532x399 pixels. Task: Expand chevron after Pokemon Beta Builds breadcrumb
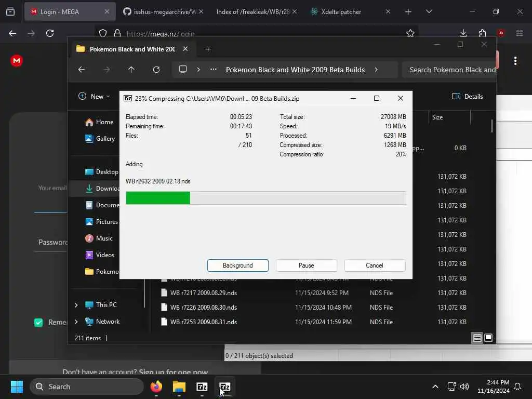(x=376, y=70)
